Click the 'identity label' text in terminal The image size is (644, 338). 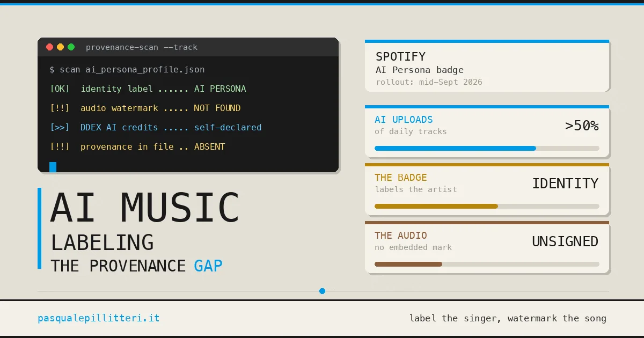point(116,89)
